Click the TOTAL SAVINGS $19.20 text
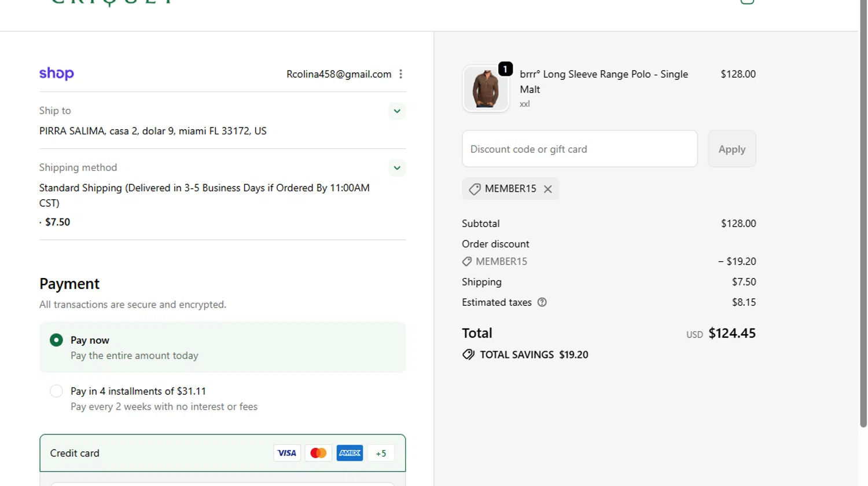The width and height of the screenshot is (868, 486). point(534,355)
